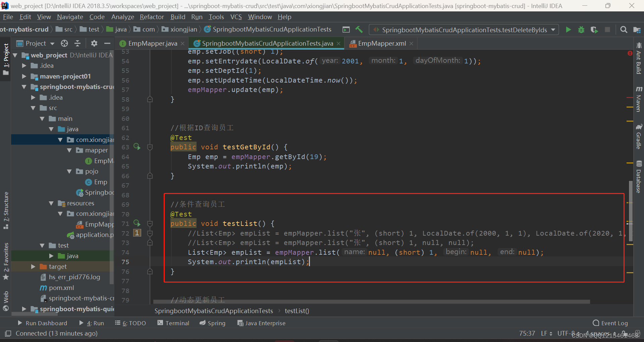Image resolution: width=644 pixels, height=342 pixels.
Task: Open the Maven side panel
Action: [639, 99]
